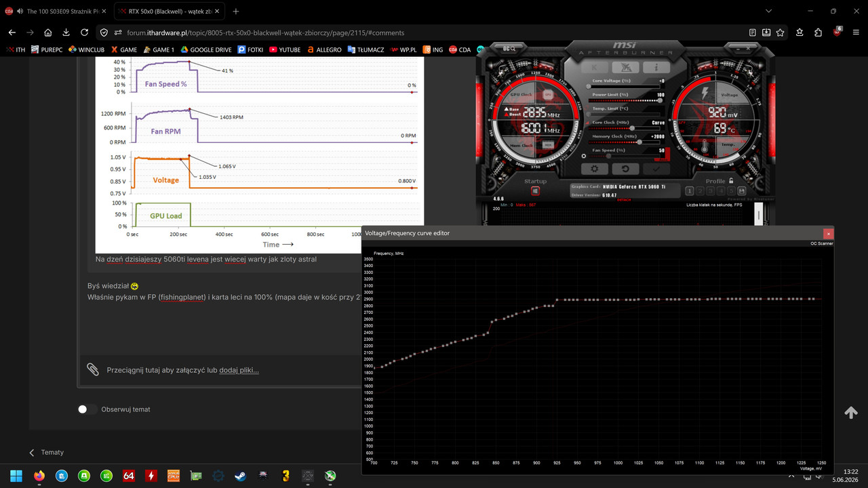The width and height of the screenshot is (868, 488).
Task: Toggle fan speed auto gear icon
Action: (584, 156)
